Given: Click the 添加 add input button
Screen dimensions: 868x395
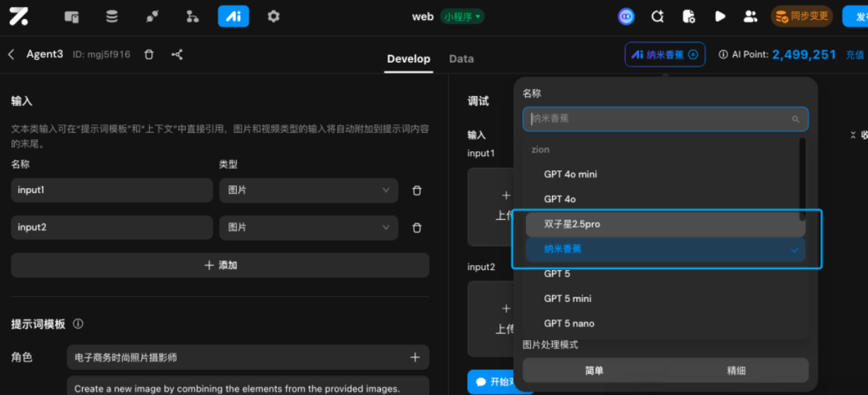Looking at the screenshot, I should [220, 265].
